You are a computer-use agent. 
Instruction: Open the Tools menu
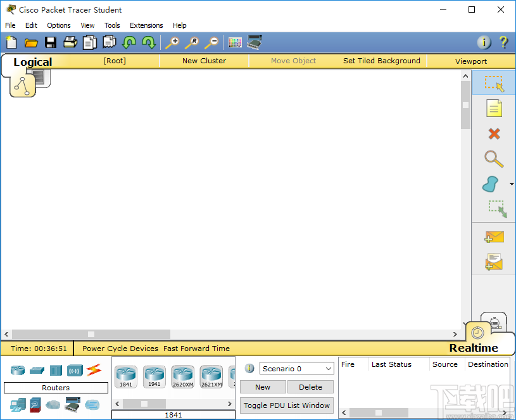point(112,25)
